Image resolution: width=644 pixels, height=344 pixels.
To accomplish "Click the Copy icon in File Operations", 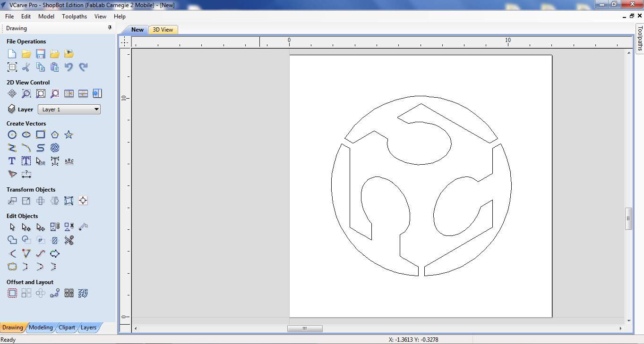I will 41,67.
